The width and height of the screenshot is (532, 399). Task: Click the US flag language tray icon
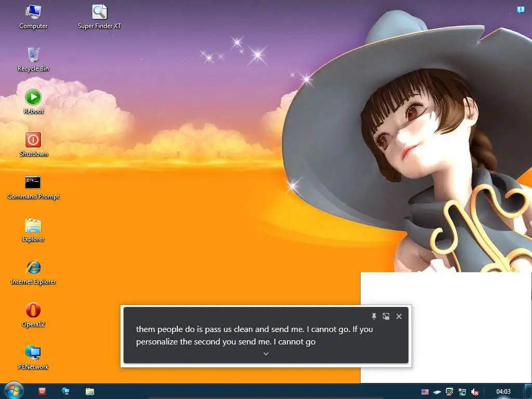425,392
